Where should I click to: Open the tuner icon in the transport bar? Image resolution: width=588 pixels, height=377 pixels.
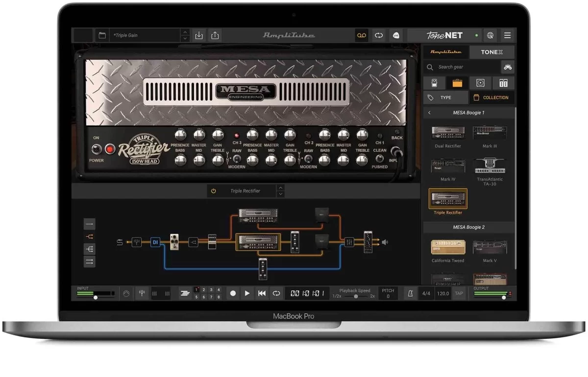tap(142, 293)
